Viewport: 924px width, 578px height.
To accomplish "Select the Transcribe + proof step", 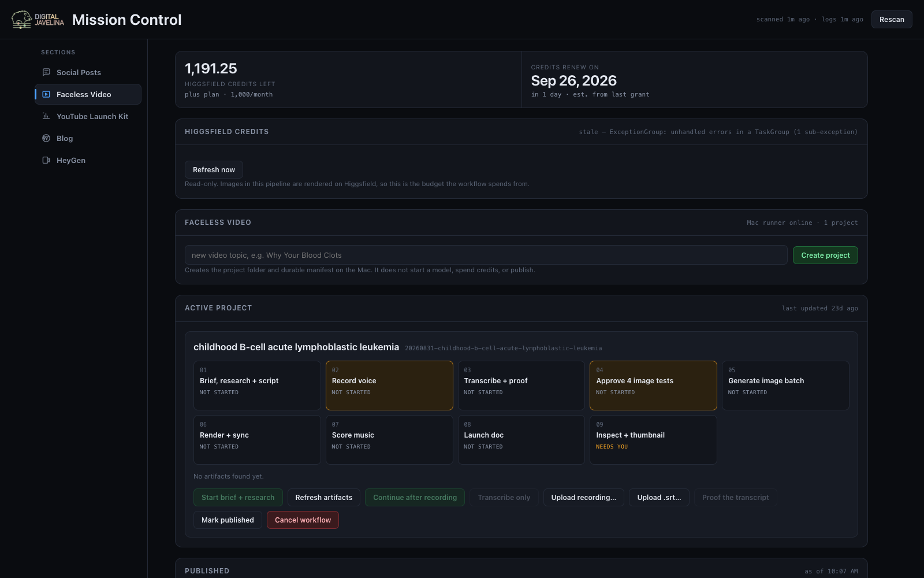I will (x=521, y=386).
